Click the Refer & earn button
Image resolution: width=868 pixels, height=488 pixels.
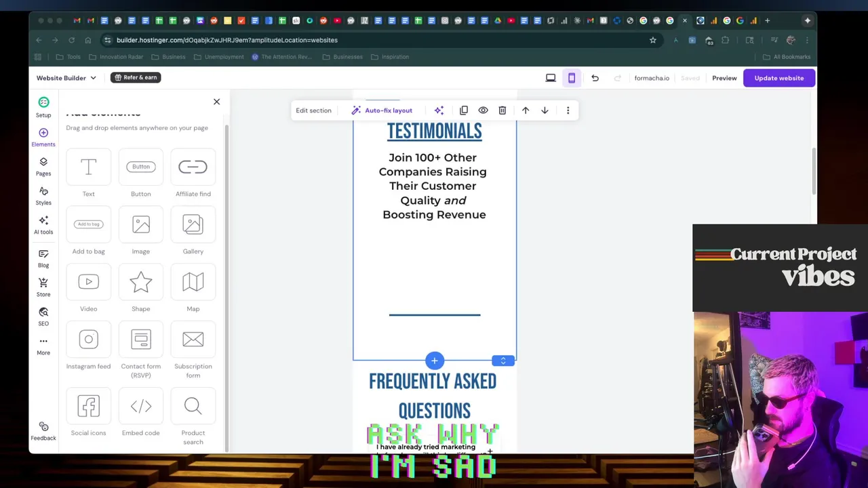(136, 77)
